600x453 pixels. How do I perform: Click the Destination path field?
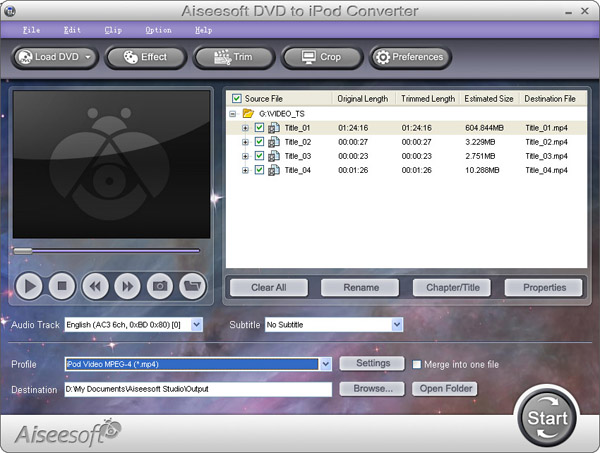(x=198, y=389)
